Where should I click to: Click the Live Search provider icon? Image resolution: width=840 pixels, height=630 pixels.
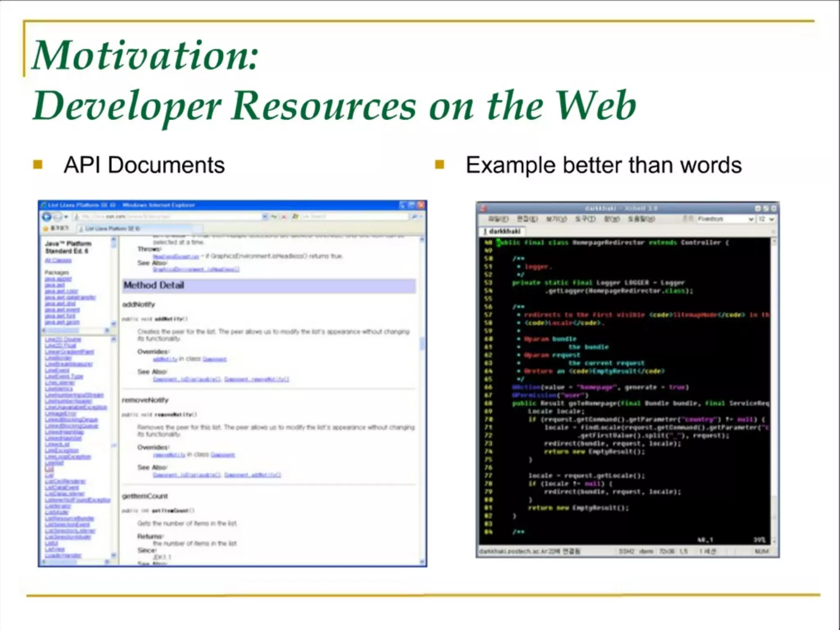(x=295, y=217)
